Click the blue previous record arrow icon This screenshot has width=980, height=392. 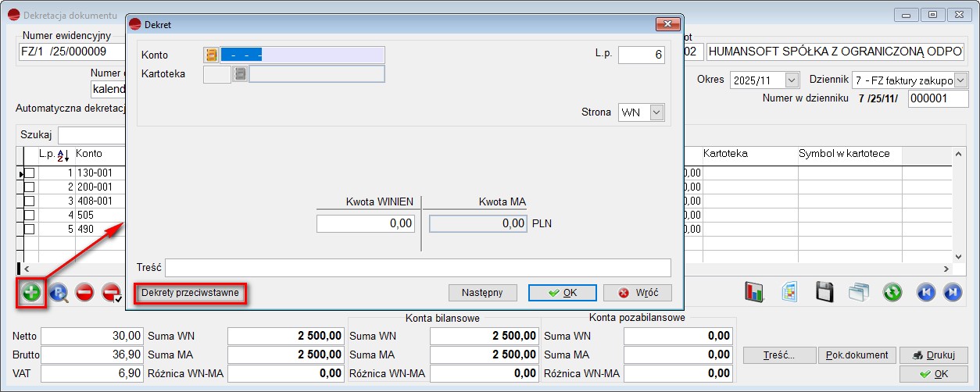(926, 293)
